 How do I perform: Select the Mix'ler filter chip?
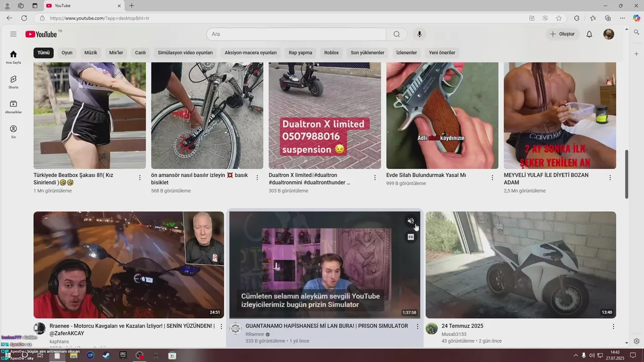116,53
